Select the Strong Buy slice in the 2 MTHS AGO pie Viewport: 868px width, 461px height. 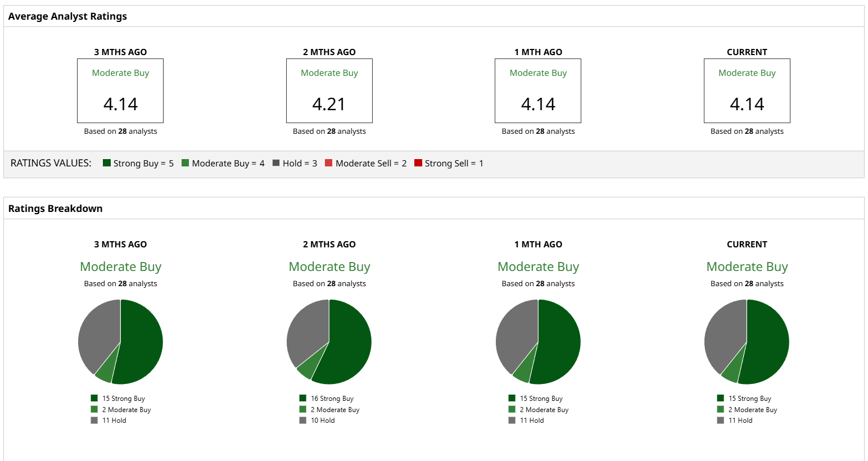[x=350, y=343]
